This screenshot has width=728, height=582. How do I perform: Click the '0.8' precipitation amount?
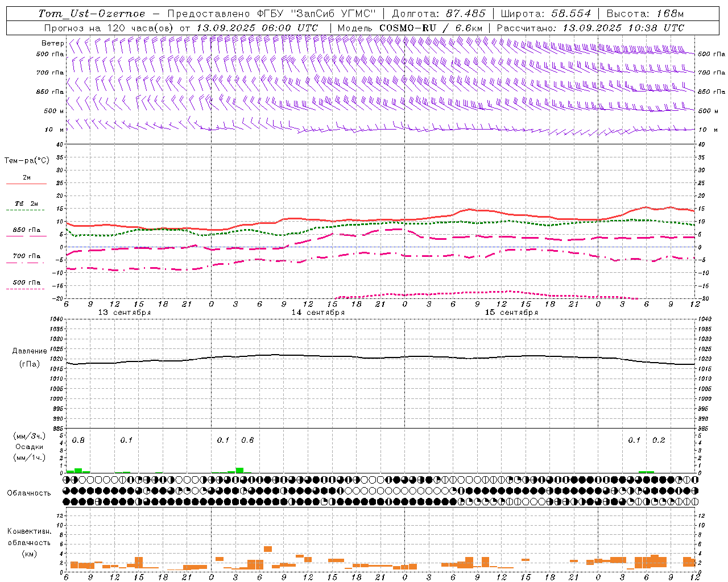[78, 440]
